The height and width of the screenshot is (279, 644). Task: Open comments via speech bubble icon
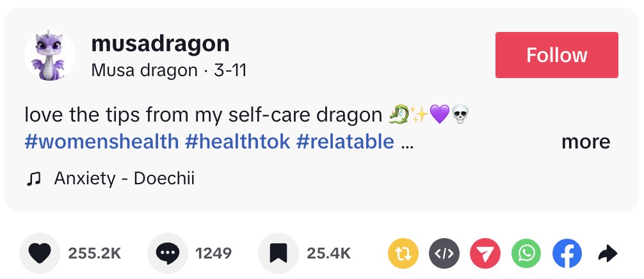click(167, 253)
